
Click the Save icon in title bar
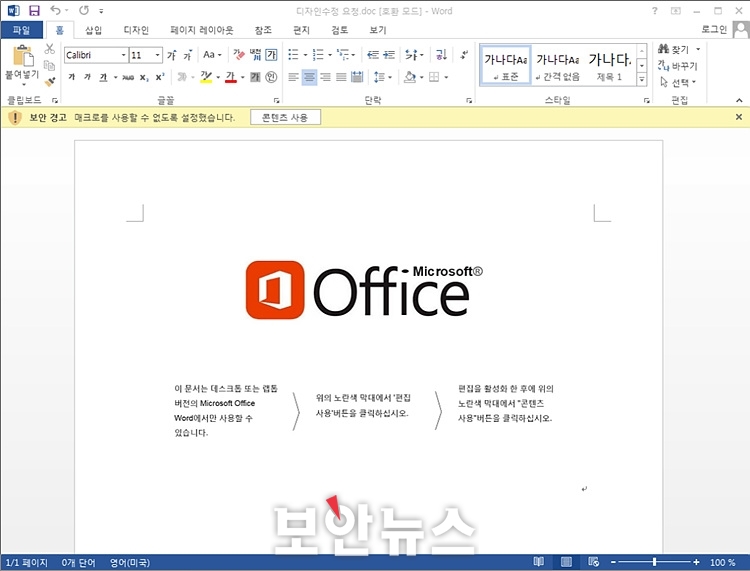[34, 10]
